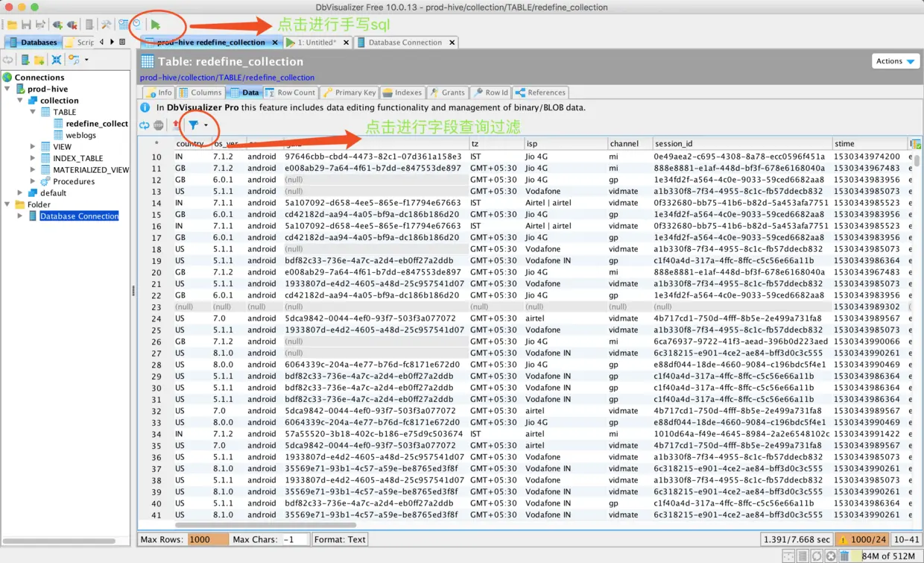
Task: Expand the INDEX_TABLE node
Action: coord(33,158)
